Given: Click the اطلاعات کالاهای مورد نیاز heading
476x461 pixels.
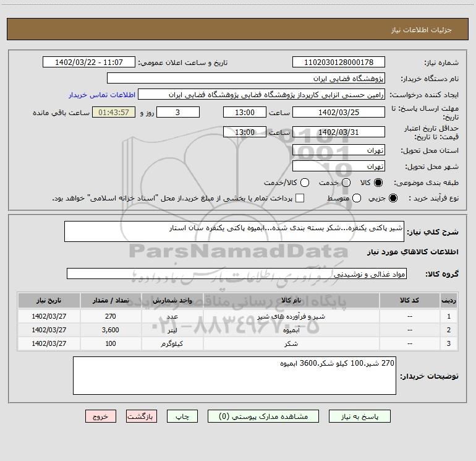Looking at the screenshot, I should 412,252.
